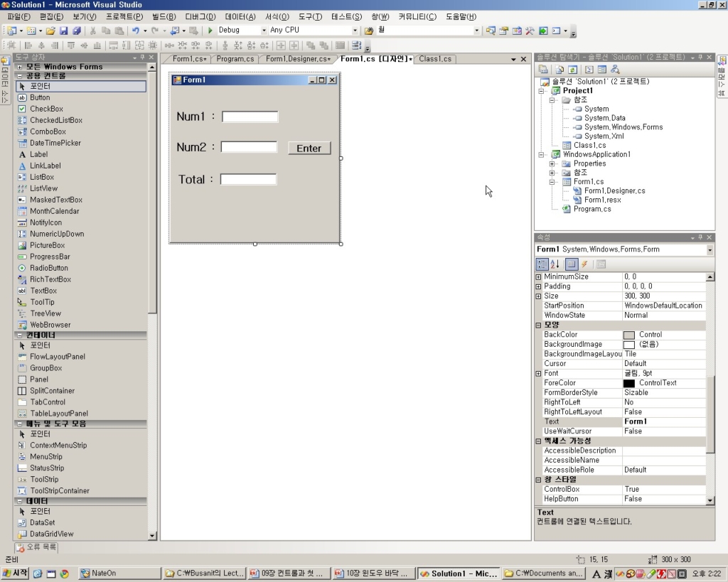Click the Events lightning icon in Properties
The height and width of the screenshot is (582, 728).
[584, 264]
